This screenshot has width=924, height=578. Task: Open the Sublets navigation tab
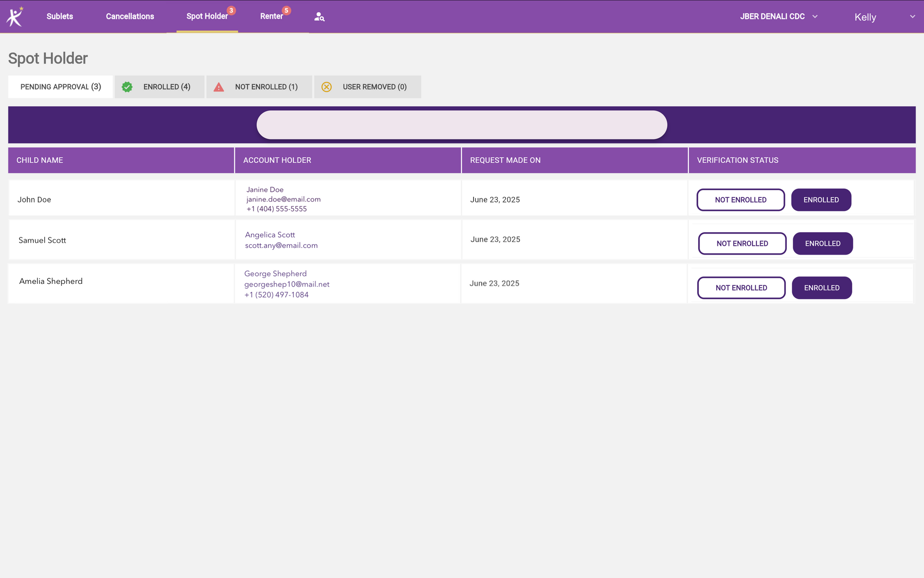click(x=60, y=17)
